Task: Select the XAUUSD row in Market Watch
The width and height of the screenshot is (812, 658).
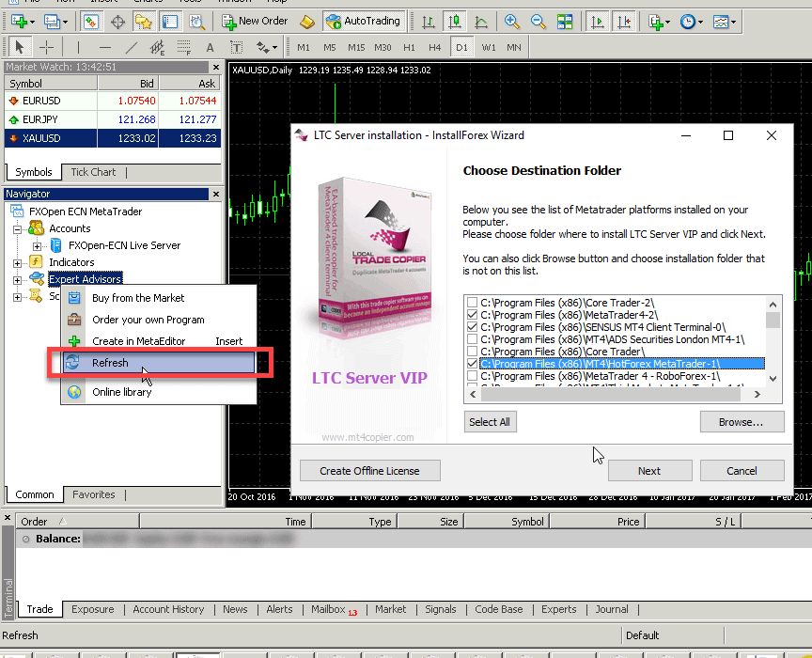Action: click(x=113, y=138)
